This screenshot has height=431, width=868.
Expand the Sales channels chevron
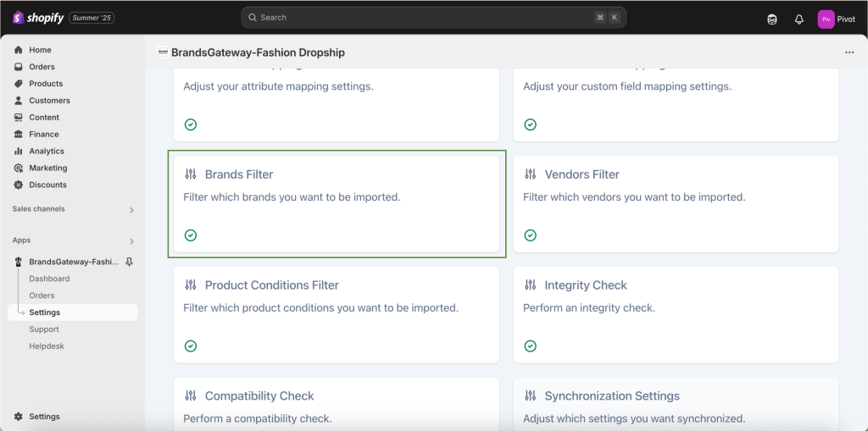(131, 210)
